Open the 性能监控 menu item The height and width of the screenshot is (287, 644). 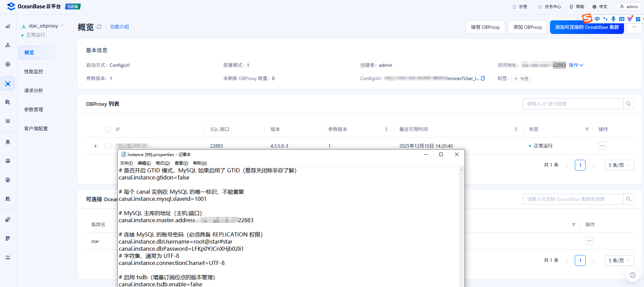click(34, 72)
